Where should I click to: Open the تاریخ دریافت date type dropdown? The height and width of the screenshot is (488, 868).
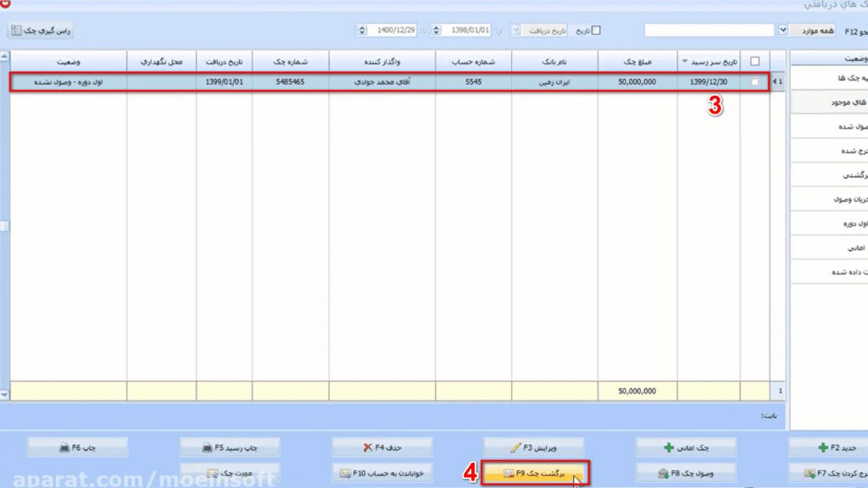pyautogui.click(x=515, y=30)
